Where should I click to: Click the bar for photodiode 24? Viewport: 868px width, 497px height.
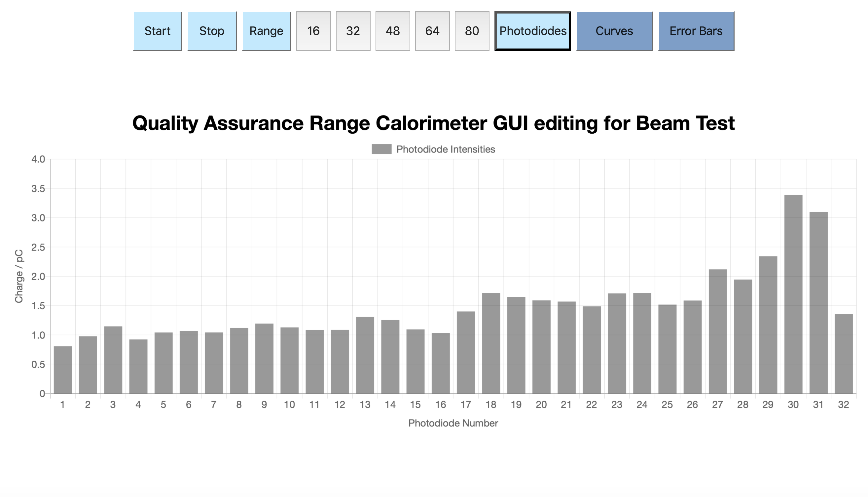642,344
